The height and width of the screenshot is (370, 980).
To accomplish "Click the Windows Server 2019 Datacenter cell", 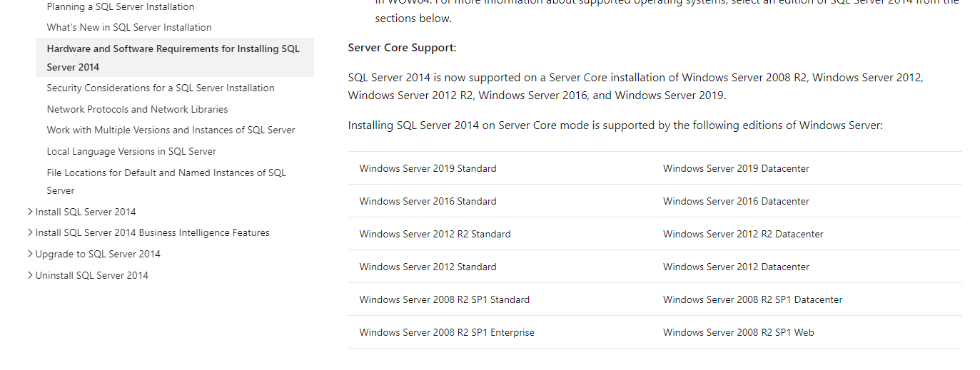I will coord(736,168).
